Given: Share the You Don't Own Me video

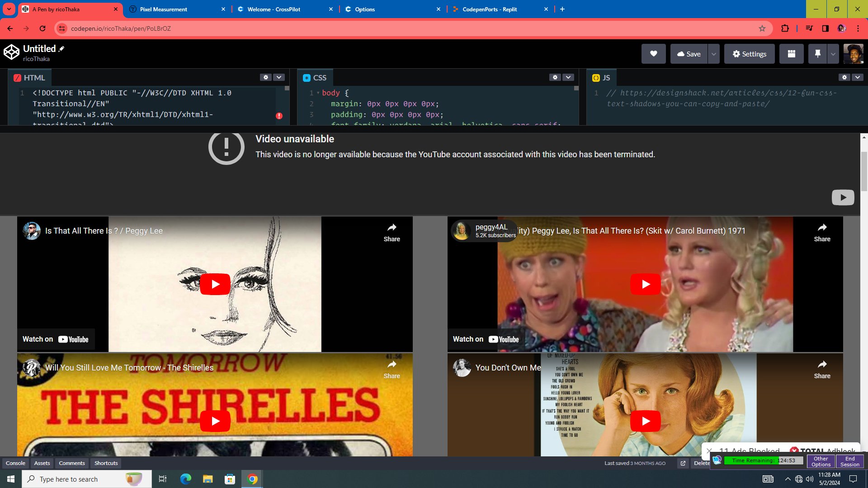Looking at the screenshot, I should (x=822, y=369).
